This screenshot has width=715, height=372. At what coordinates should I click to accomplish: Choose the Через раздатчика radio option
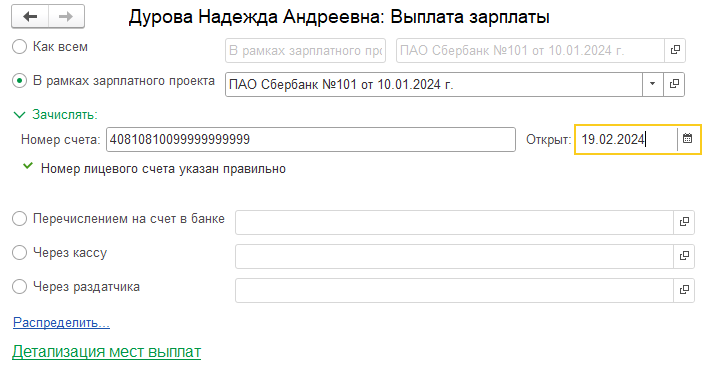pos(20,287)
